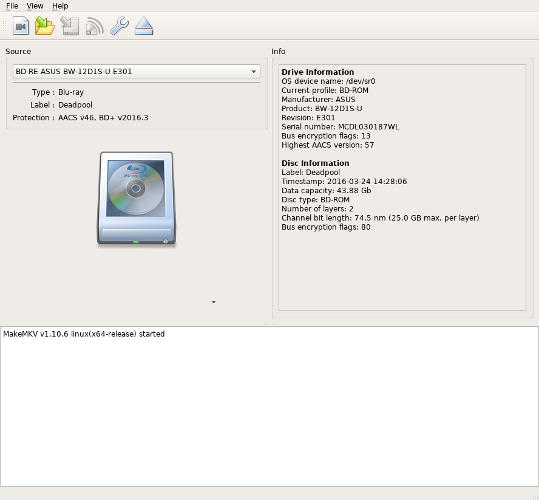Screen dimensions: 539x500
Task: Click the 'MakeMKV v1.10.6' log message
Action: point(84,334)
